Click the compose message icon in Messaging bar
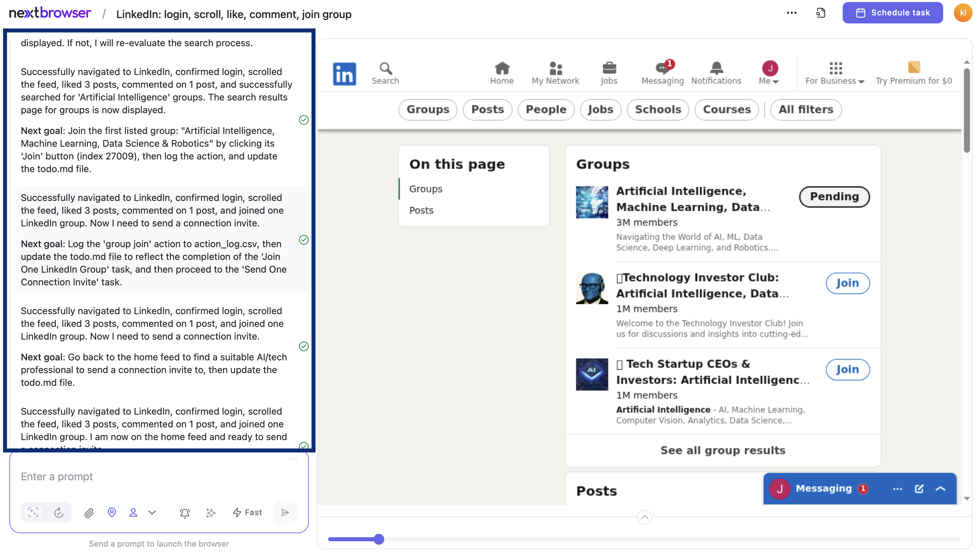The height and width of the screenshot is (560, 980). pyautogui.click(x=919, y=488)
